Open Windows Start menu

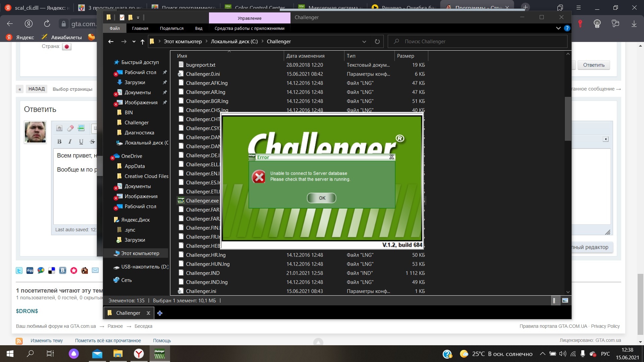pos(10,354)
